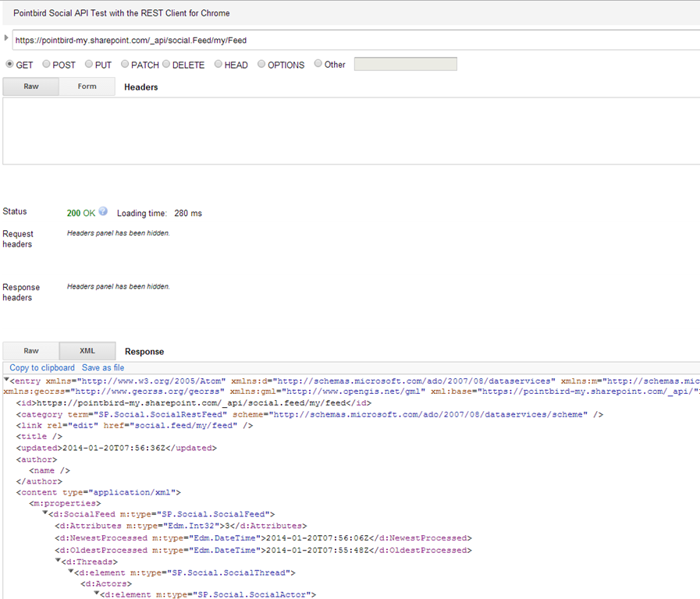Click the Response section label
Screen dimensions: 700x599
144,352
